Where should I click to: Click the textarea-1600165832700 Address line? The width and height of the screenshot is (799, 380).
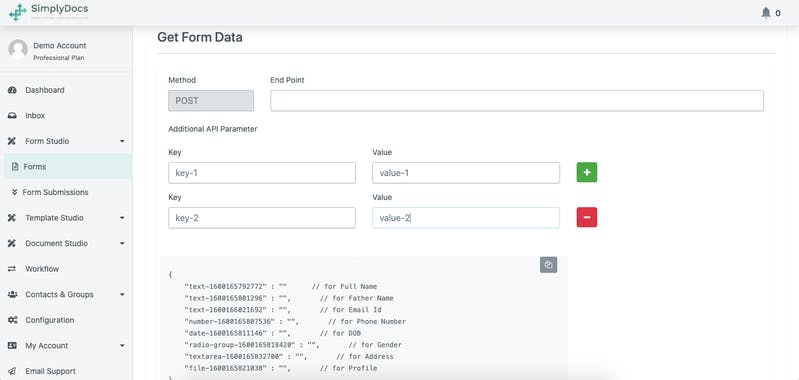(289, 357)
